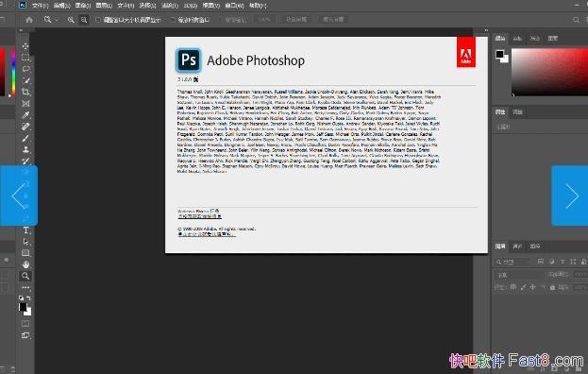
Task: Select the Move tool in the toolbar
Action: 25,46
